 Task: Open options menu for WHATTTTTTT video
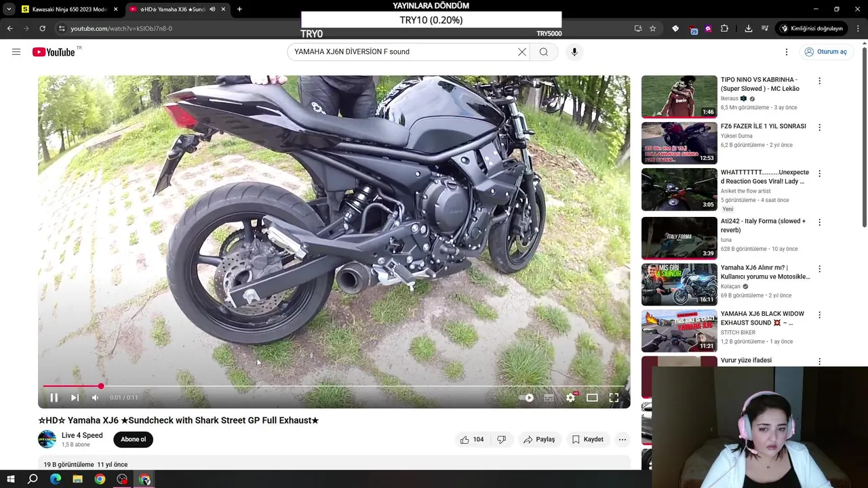click(x=819, y=174)
